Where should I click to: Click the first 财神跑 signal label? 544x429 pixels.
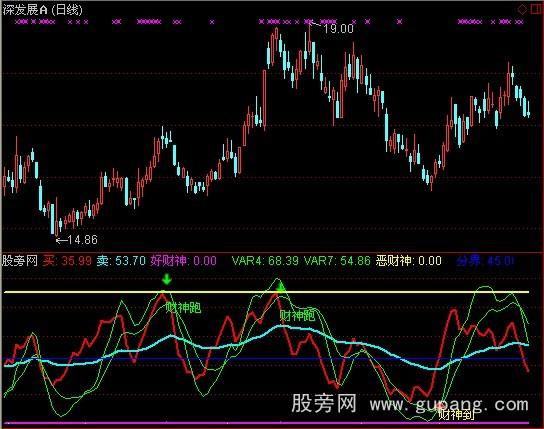(183, 307)
